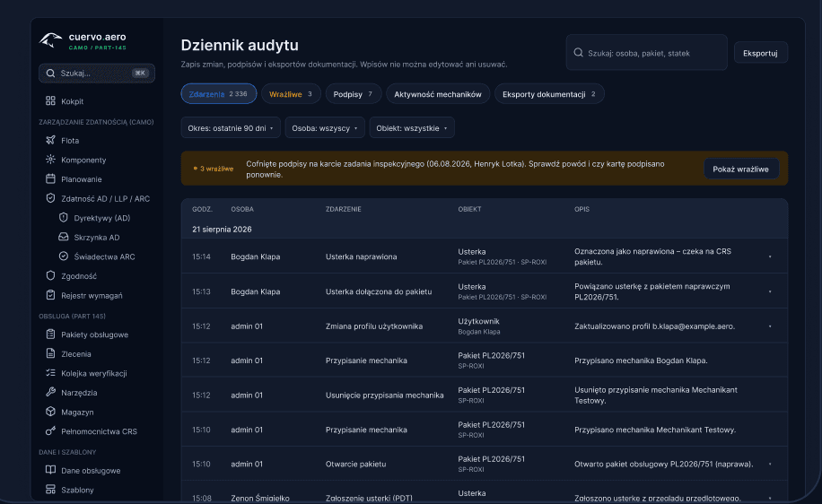Viewport: 822px width, 504px height.
Task: Open the Osoba: wszyscy dropdown
Action: (325, 128)
